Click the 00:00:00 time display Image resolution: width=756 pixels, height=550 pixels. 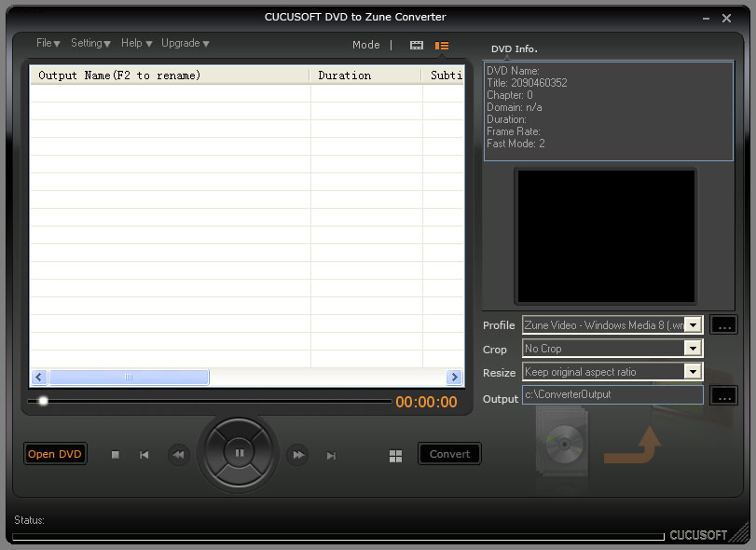pos(426,402)
